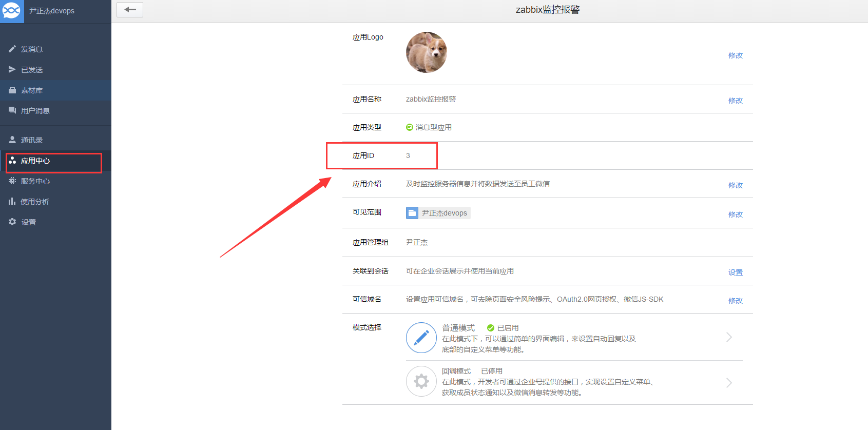Image resolution: width=868 pixels, height=430 pixels.
Task: Click the application ID value 3
Action: [408, 155]
